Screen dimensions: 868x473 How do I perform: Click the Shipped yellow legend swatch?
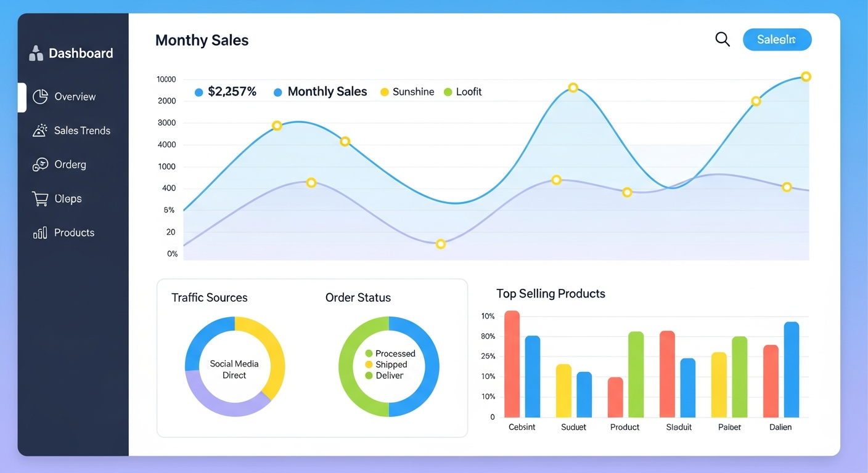369,365
